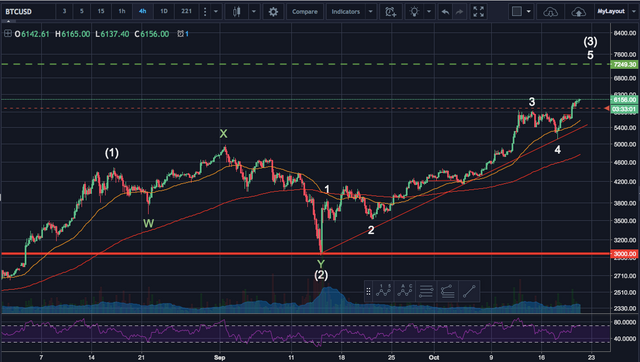The width and height of the screenshot is (640, 362).
Task: Select the (2) wave label below Y
Action: (321, 275)
